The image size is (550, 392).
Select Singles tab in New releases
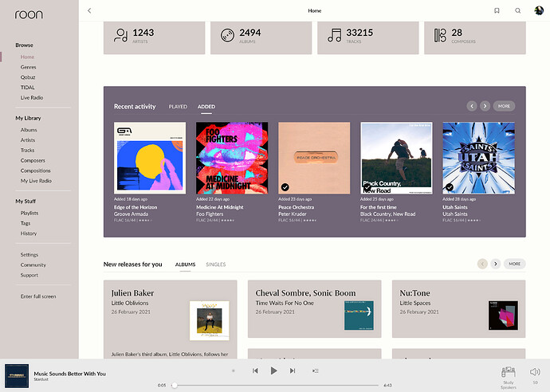click(216, 265)
